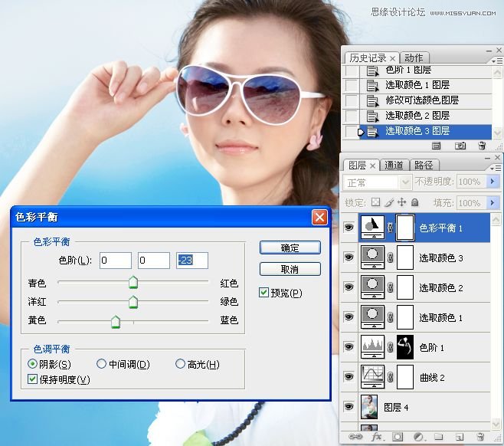Select the 高光 highlights radio button
This screenshot has width=504, height=446.
point(181,364)
